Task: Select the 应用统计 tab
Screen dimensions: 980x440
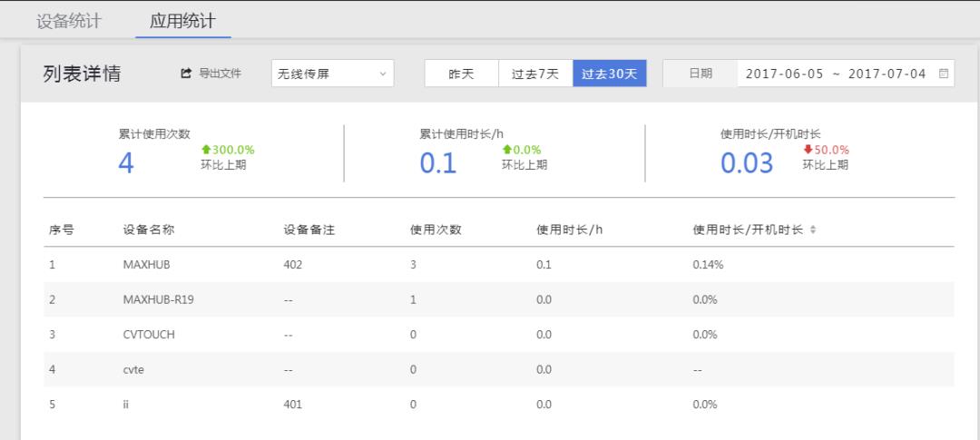Action: click(182, 21)
